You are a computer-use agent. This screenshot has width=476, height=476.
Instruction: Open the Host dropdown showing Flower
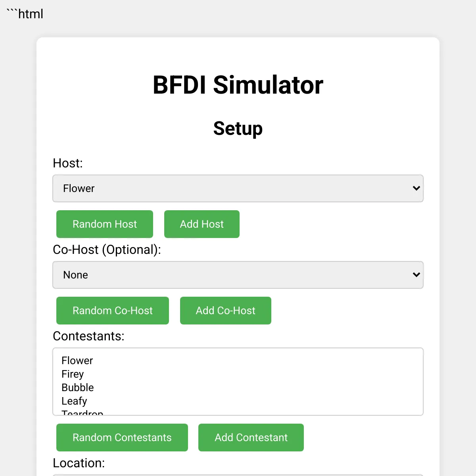pyautogui.click(x=238, y=188)
